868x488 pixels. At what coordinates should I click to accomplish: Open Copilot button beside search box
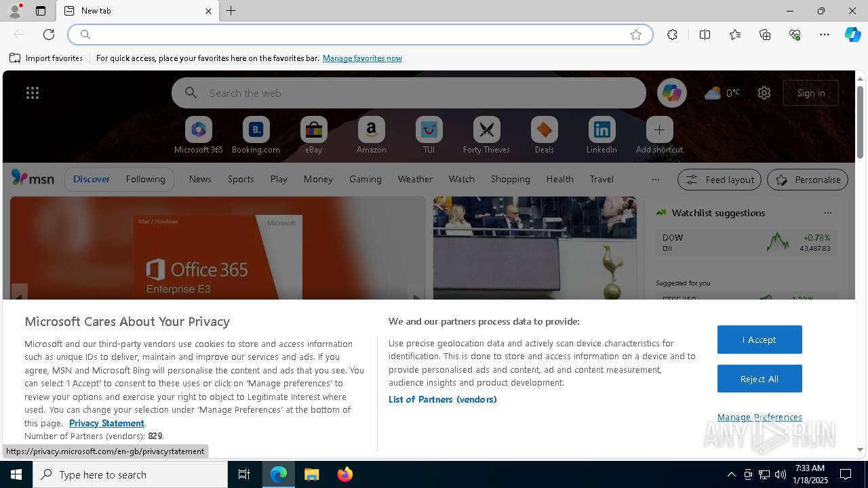(x=671, y=93)
